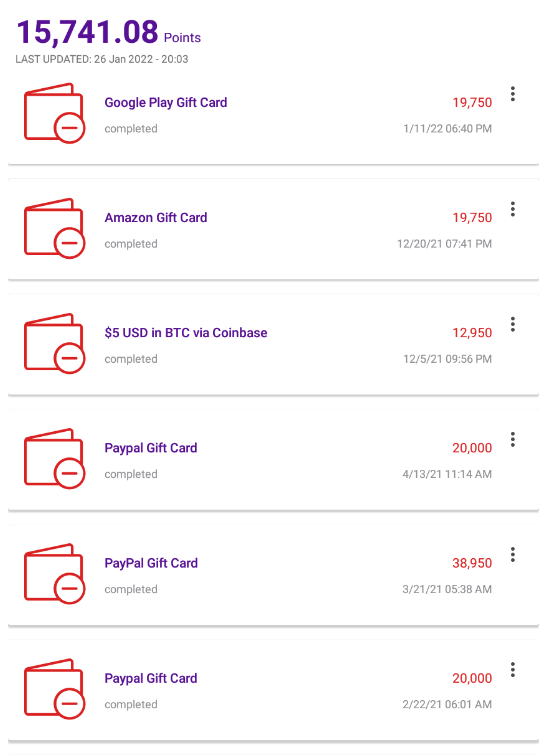The width and height of the screenshot is (546, 755).
Task: Click the wallet icon beside Amazon Gift Card
Action: point(54,229)
